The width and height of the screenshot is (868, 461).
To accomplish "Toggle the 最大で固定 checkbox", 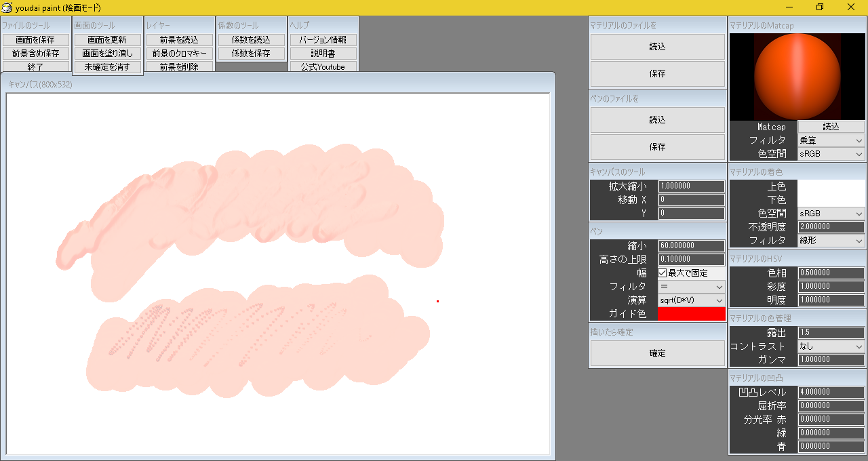I will coord(663,273).
